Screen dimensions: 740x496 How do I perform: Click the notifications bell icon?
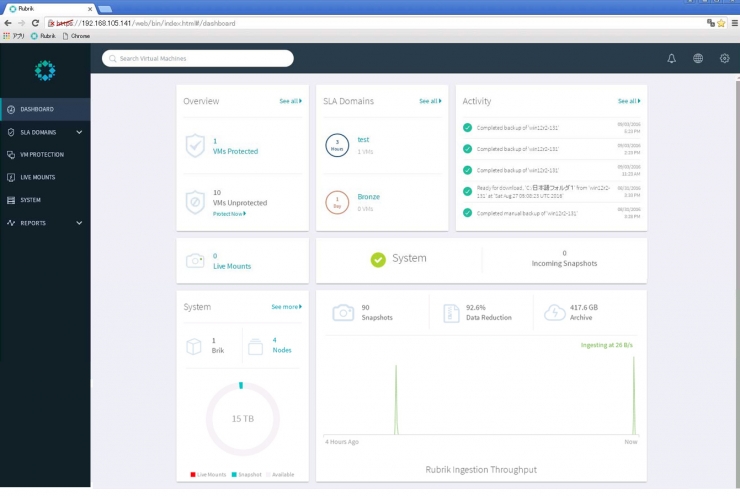point(672,59)
